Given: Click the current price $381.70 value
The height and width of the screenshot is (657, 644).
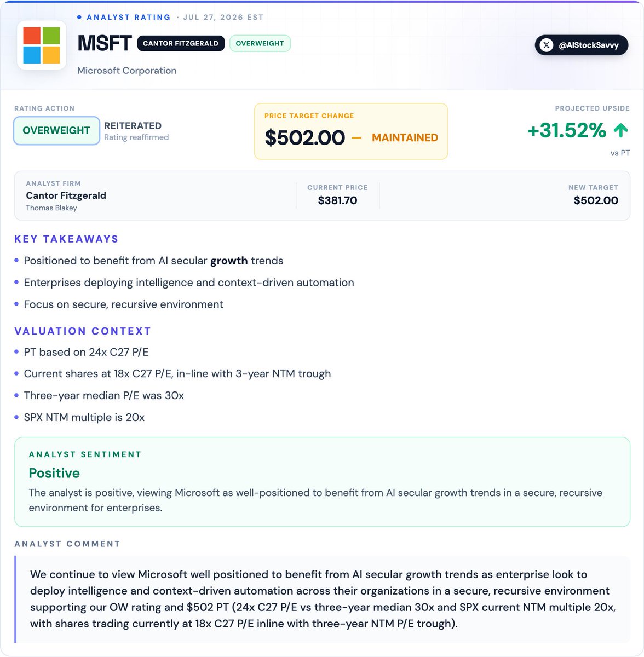Looking at the screenshot, I should pos(337,200).
